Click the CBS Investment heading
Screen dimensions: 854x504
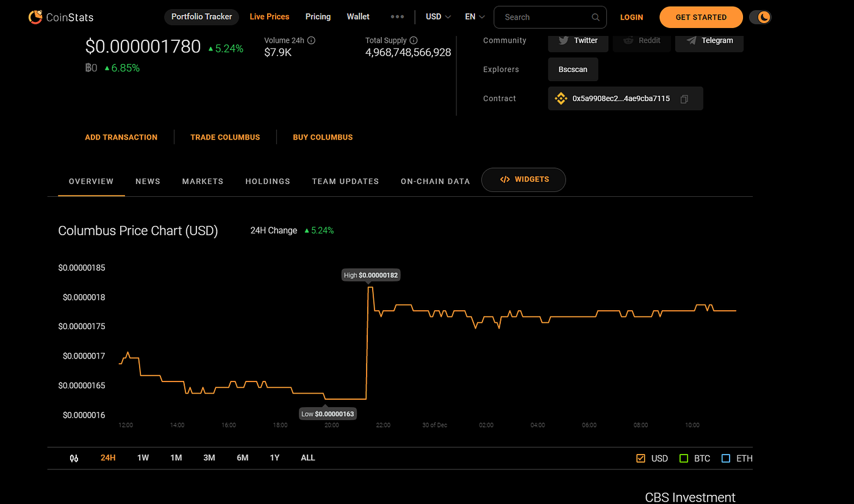tap(690, 497)
